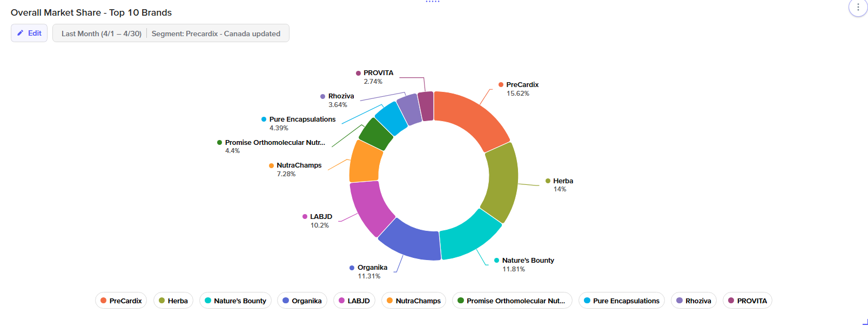Viewport: 868px width, 326px height.
Task: Click the Overall Market Share title
Action: [x=91, y=12]
